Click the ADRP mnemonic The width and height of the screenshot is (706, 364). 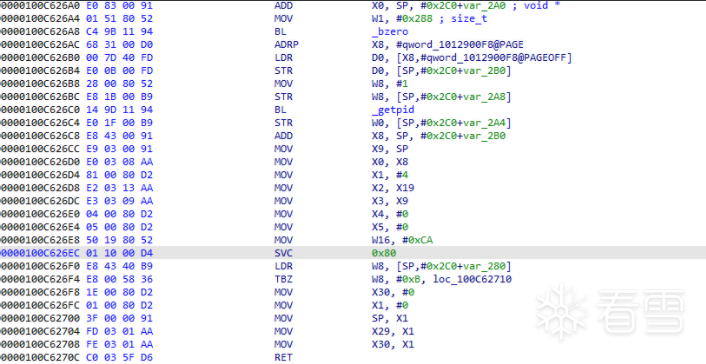287,45
